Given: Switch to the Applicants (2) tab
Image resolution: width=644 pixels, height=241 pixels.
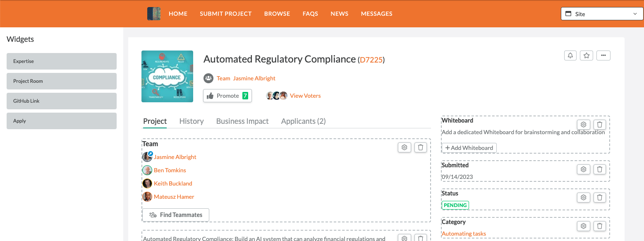Looking at the screenshot, I should click(x=304, y=121).
